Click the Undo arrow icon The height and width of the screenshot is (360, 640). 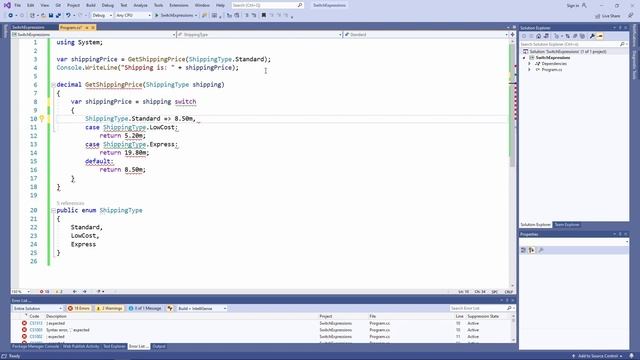coord(68,16)
